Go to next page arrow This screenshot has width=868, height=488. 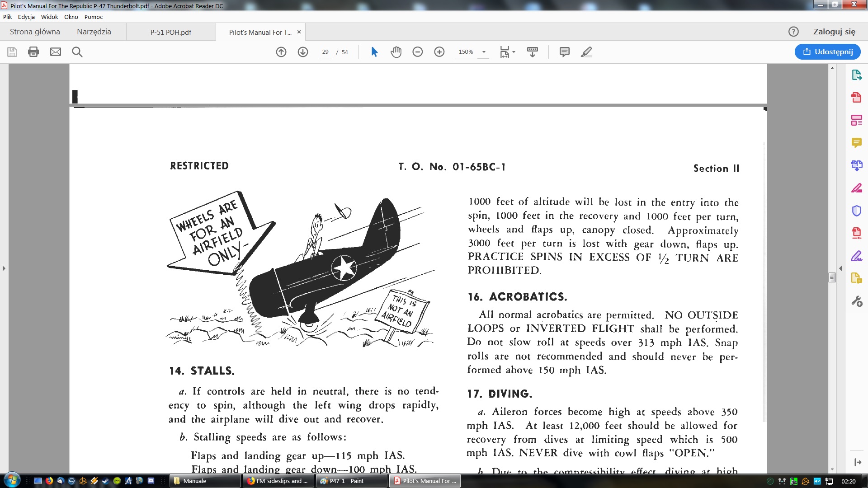pyautogui.click(x=303, y=52)
